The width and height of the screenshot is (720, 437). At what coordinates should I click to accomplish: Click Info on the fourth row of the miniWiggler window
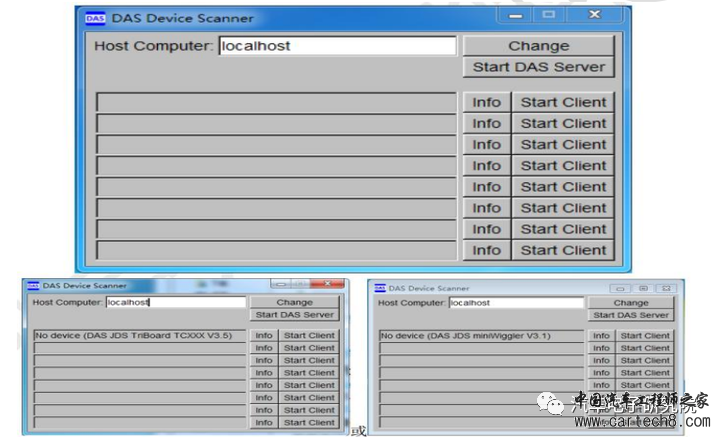601,373
